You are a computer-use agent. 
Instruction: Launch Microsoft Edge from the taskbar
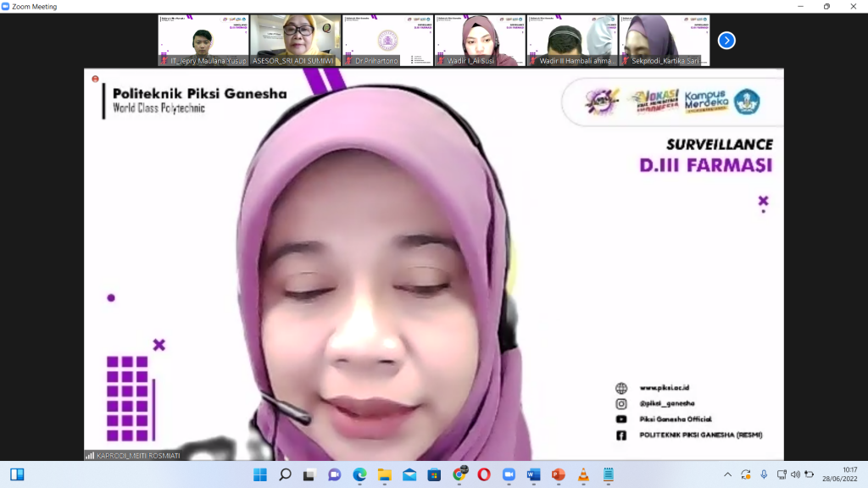pos(359,474)
